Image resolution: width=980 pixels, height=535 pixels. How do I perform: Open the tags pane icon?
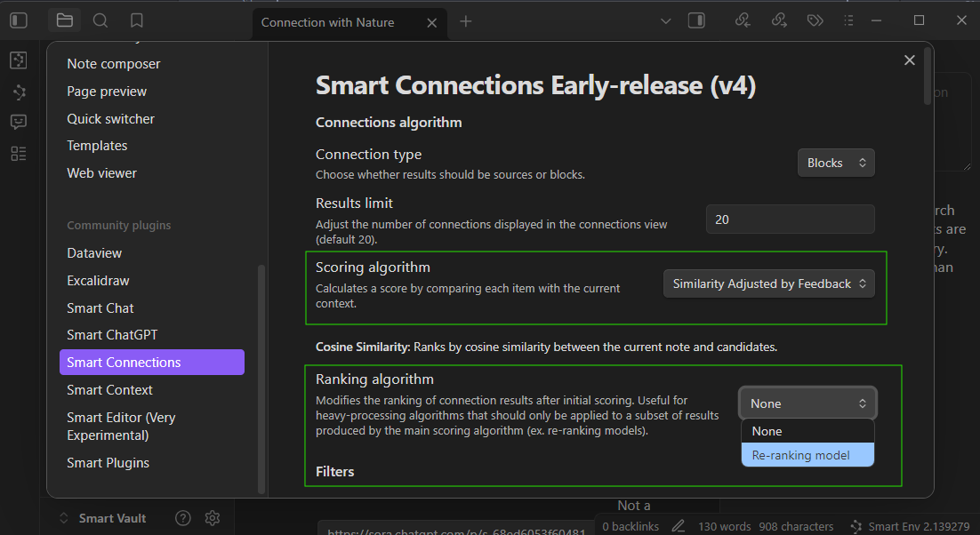click(x=815, y=20)
